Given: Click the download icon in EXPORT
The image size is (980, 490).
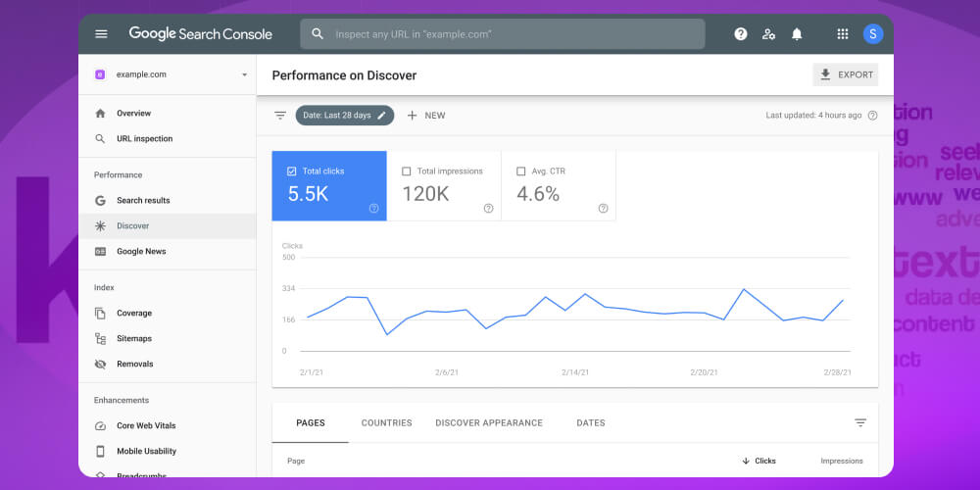Looking at the screenshot, I should 825,74.
